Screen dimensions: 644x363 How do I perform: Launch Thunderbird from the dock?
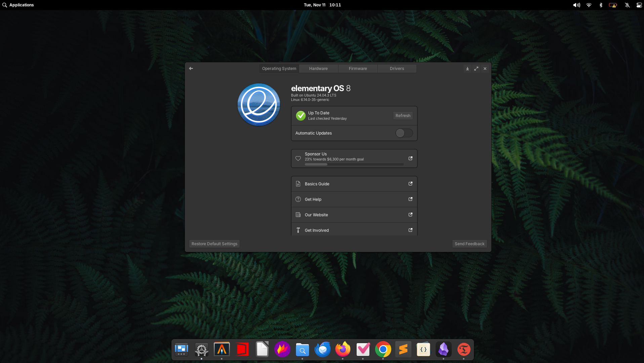coord(322,349)
